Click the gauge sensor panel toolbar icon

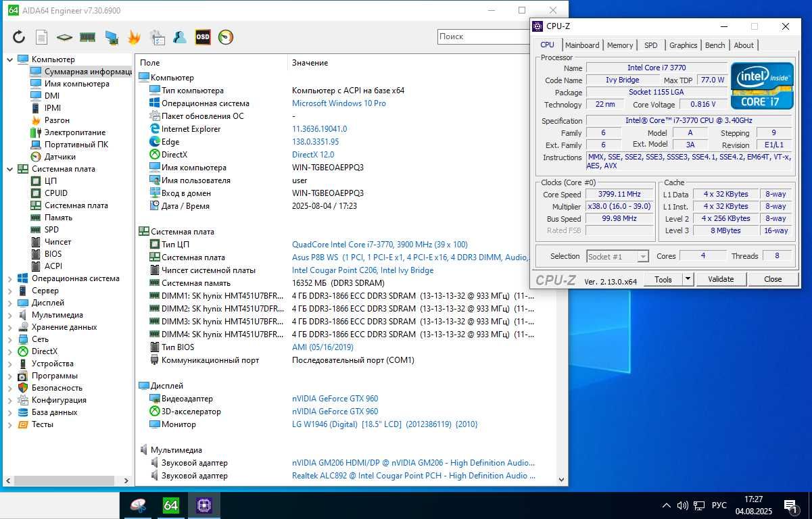(x=226, y=37)
